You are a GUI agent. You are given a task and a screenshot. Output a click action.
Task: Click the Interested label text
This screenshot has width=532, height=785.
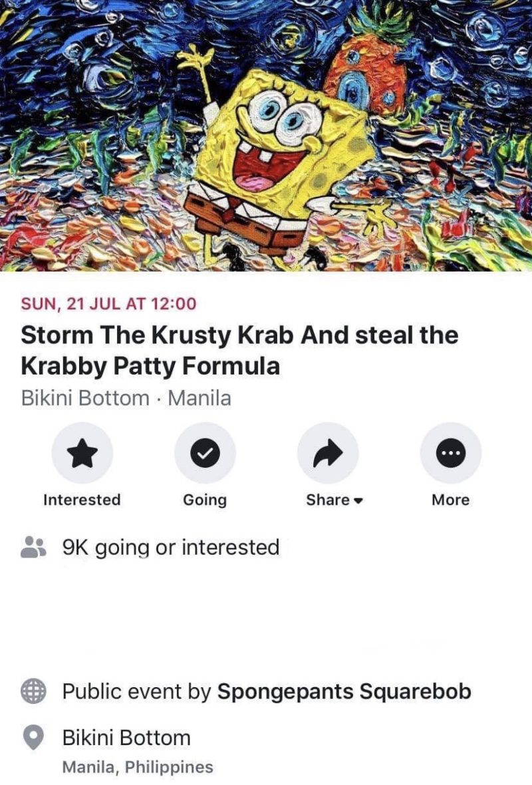point(82,500)
